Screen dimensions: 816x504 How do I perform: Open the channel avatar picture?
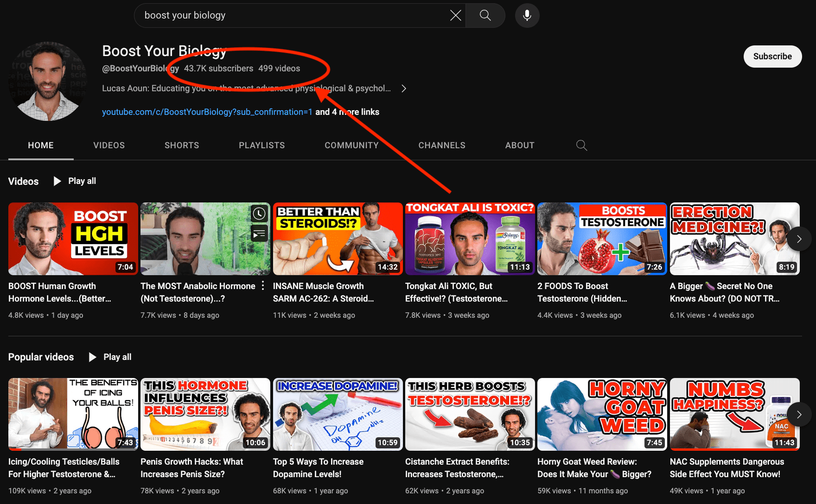[48, 82]
